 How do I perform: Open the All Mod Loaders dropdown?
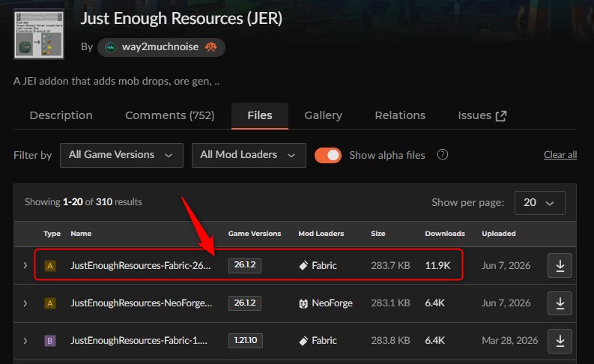[x=249, y=155]
